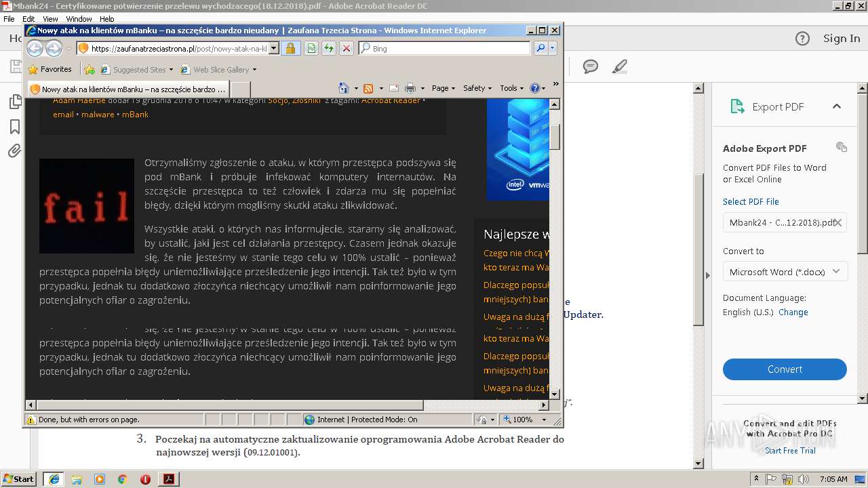Open the Safety menu dropdown in IE

coord(477,88)
